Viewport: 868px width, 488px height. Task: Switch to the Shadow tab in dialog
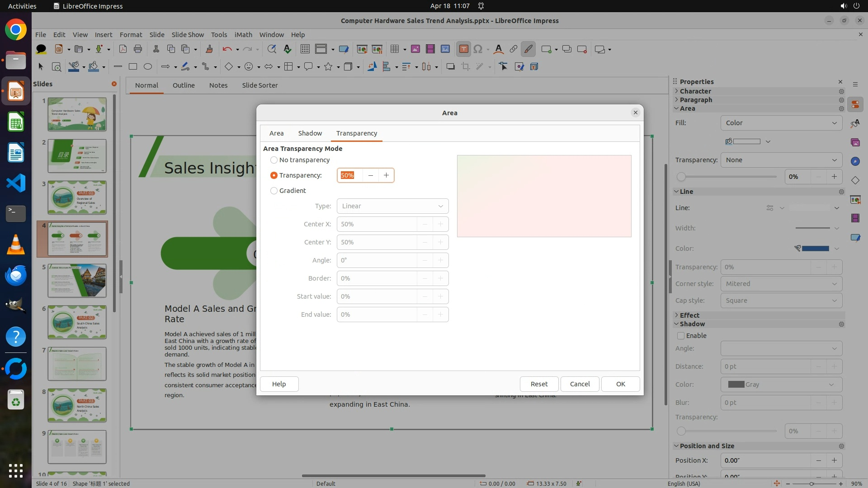coord(310,133)
